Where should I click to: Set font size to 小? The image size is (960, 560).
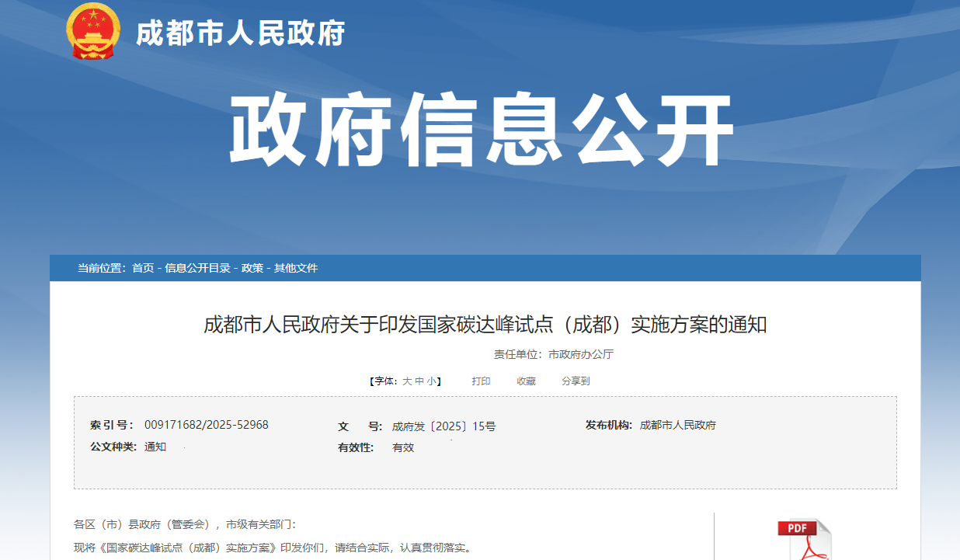[x=431, y=381]
